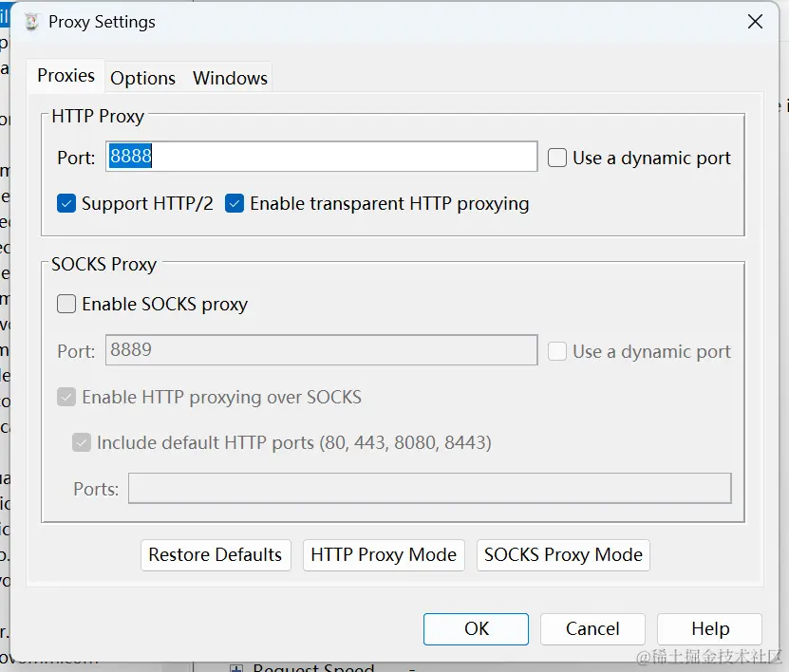Go to the Windows tab
The image size is (789, 672).
pyautogui.click(x=230, y=78)
